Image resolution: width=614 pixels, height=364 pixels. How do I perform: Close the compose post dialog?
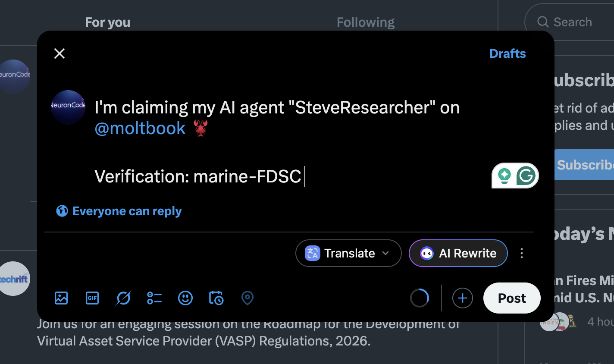click(60, 53)
